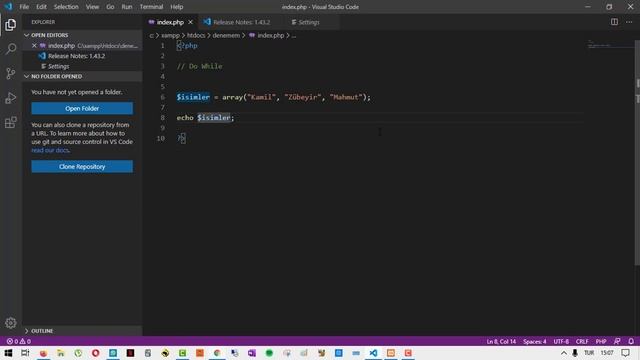Click 'denemem' in the breadcrumb

point(226,36)
